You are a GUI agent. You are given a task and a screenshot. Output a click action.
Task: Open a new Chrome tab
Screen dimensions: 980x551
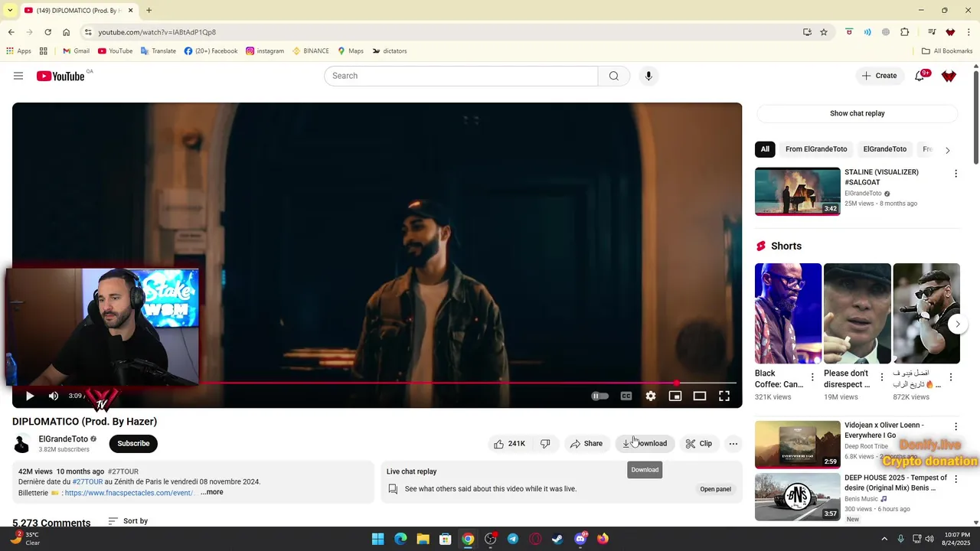click(149, 11)
